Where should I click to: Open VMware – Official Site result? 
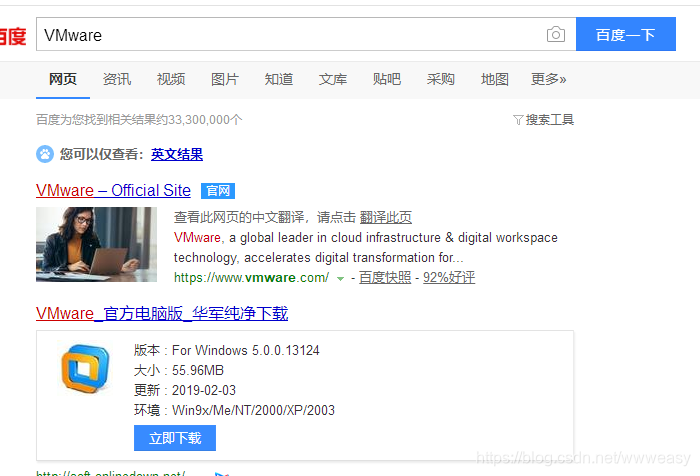113,190
